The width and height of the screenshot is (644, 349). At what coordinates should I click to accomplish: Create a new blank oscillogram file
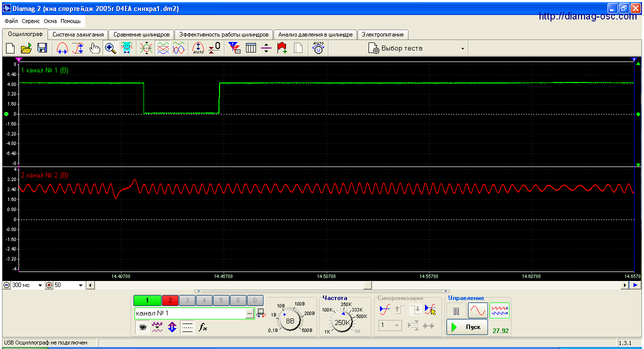coord(10,48)
